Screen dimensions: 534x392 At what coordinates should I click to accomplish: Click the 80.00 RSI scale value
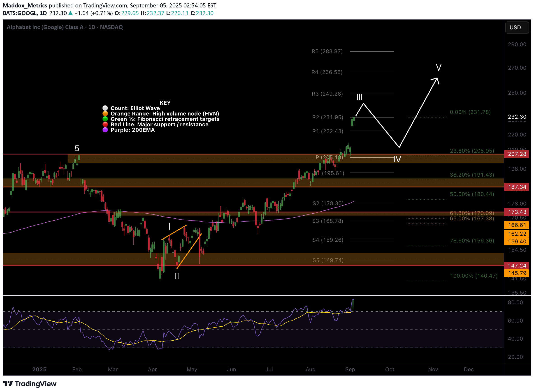[515, 302]
